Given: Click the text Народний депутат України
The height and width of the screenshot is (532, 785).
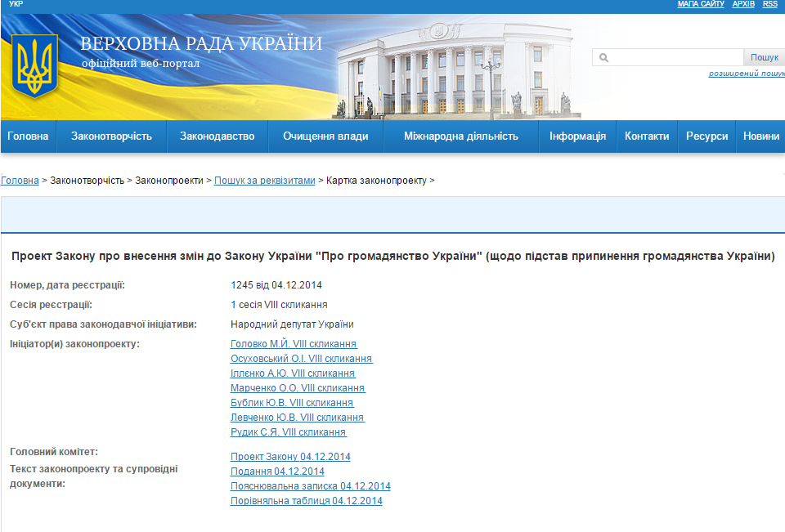Looking at the screenshot, I should click(293, 324).
